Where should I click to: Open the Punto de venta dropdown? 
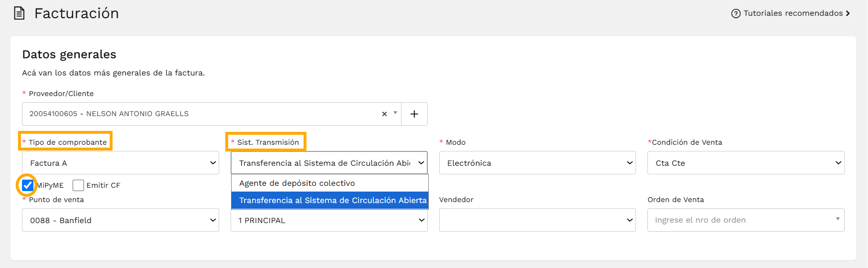tap(120, 220)
